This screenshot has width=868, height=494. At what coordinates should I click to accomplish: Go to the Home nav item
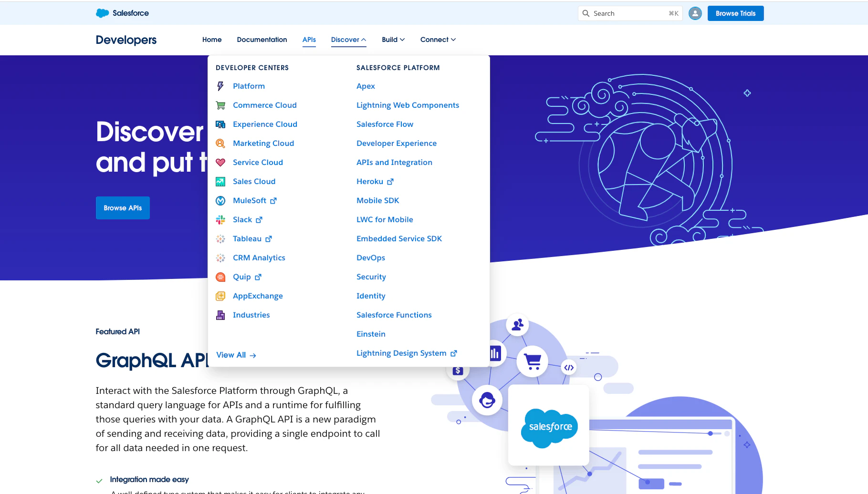(x=212, y=40)
